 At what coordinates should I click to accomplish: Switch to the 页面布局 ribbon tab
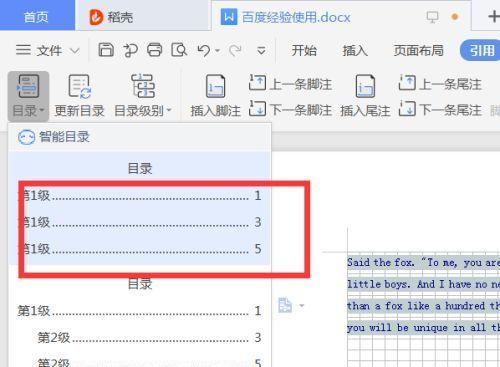click(x=419, y=50)
